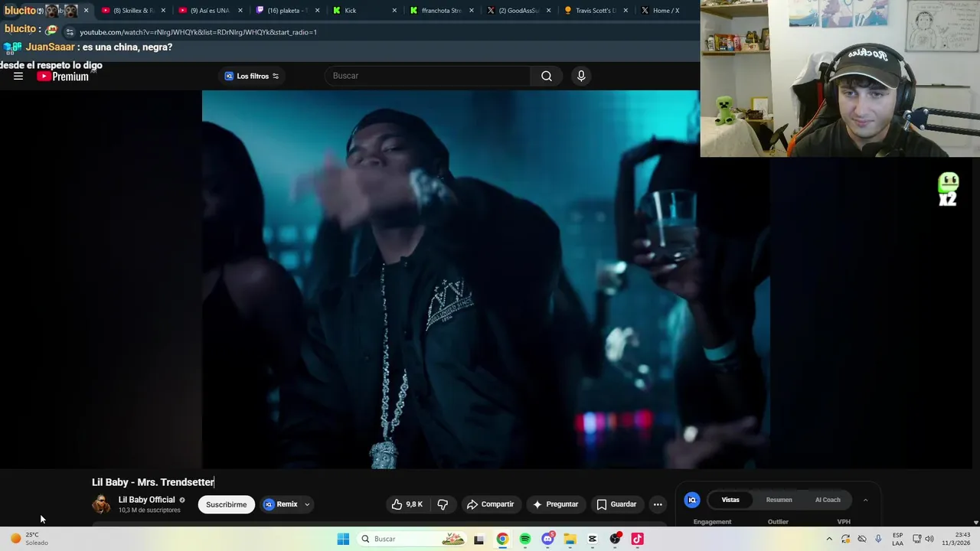Start voice search with the microphone
This screenshot has height=551, width=980.
pyautogui.click(x=581, y=76)
